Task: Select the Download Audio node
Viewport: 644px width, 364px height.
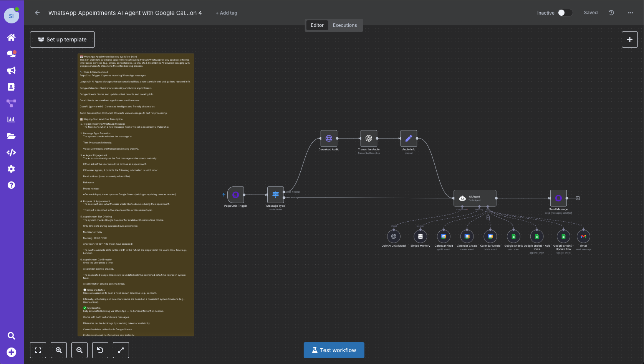Action: pyautogui.click(x=329, y=138)
